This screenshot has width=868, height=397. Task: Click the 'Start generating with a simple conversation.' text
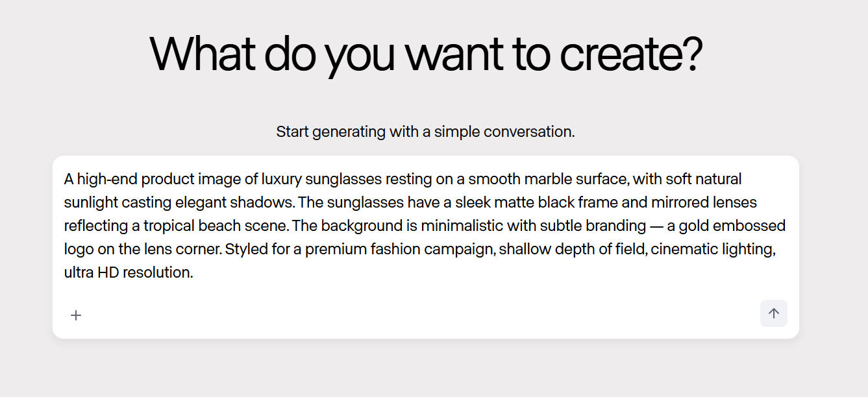[425, 132]
